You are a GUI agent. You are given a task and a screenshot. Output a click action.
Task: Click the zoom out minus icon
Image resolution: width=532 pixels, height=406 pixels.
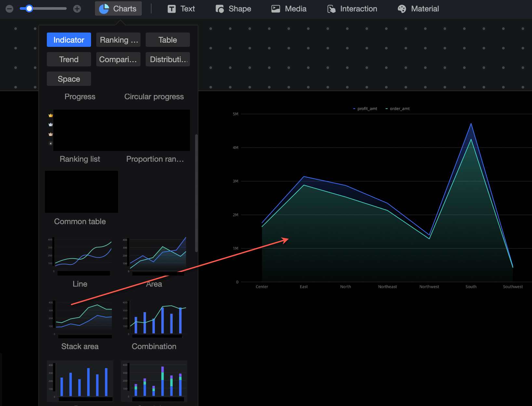click(9, 9)
